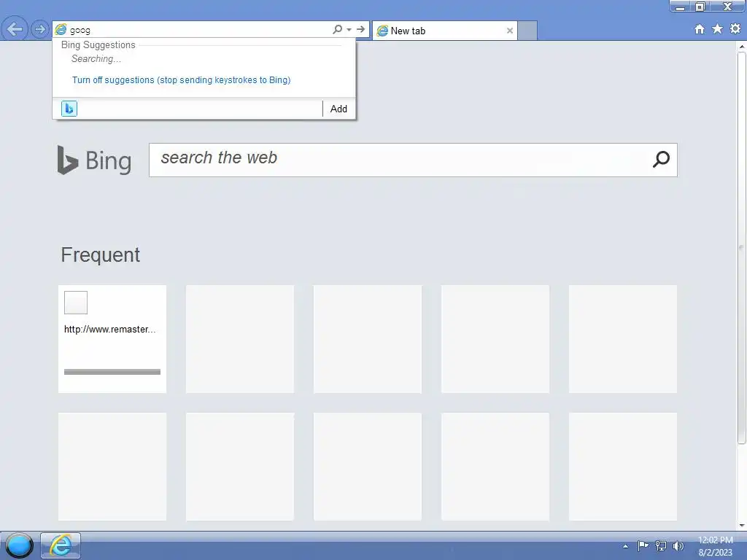Open the Home page icon
Viewport: 747px width, 560px height.
tap(700, 29)
